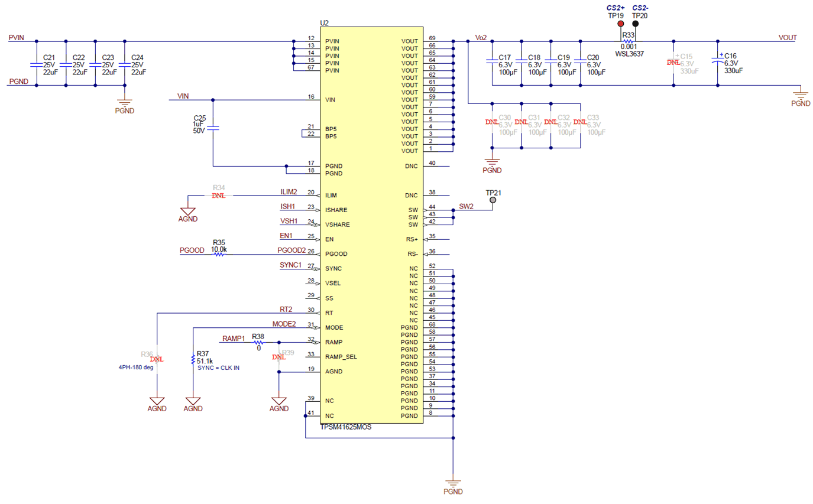Click the VIN net label above C25

point(183,96)
